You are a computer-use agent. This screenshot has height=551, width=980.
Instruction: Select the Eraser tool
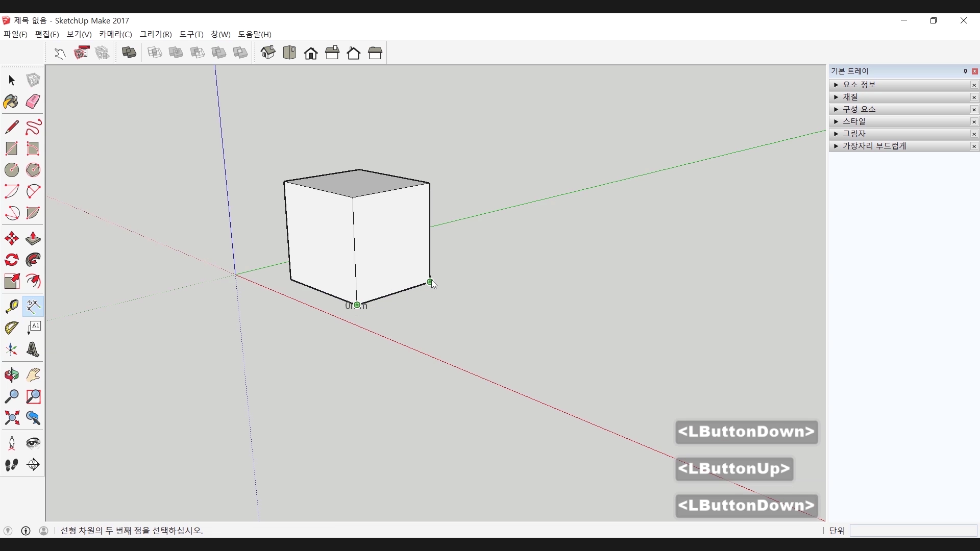33,102
